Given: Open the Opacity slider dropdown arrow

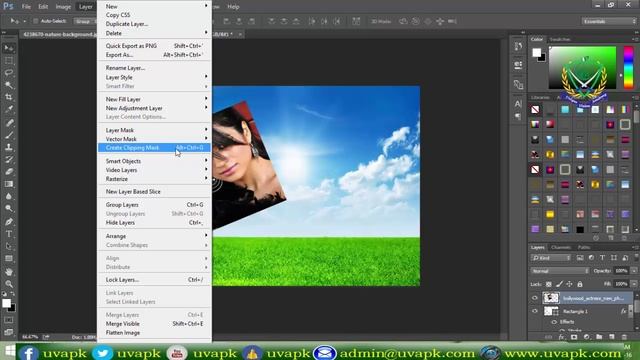Looking at the screenshot, I should (633, 271).
